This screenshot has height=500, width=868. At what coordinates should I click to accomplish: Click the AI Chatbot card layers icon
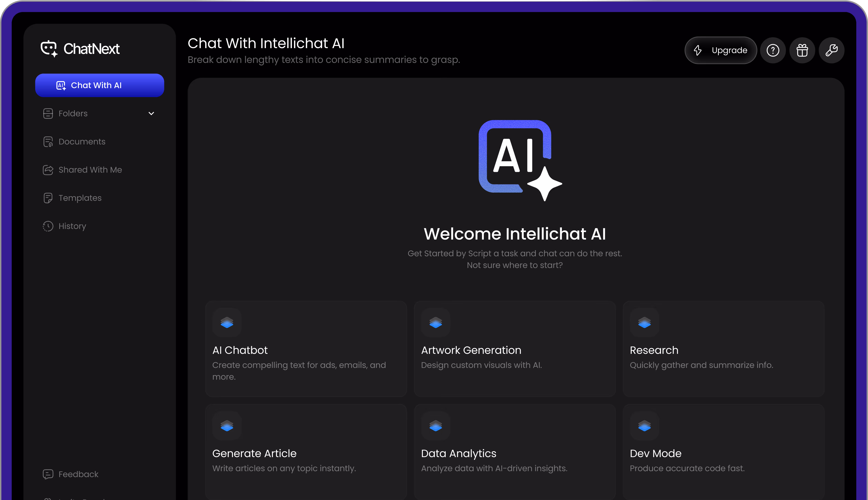pos(227,322)
